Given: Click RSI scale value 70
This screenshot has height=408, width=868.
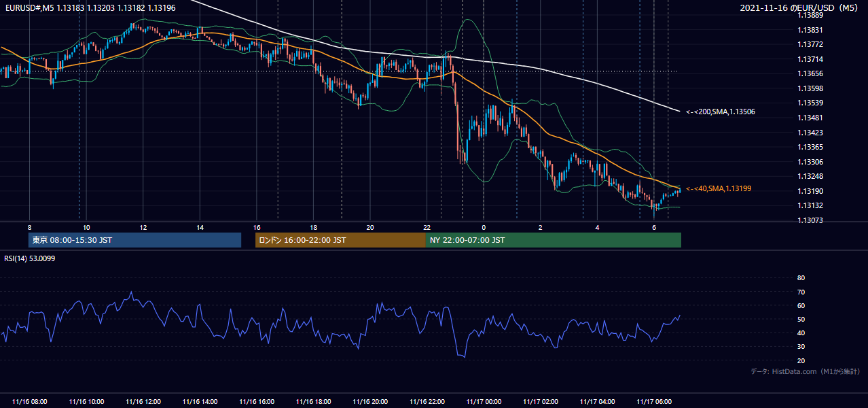Looking at the screenshot, I should coord(801,292).
